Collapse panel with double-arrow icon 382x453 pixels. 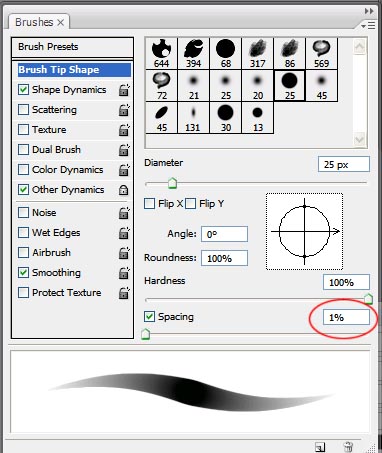coord(369,11)
